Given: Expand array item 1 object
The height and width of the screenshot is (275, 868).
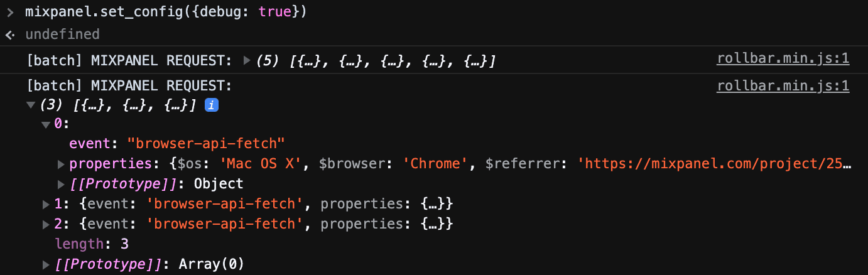Looking at the screenshot, I should pyautogui.click(x=46, y=205).
